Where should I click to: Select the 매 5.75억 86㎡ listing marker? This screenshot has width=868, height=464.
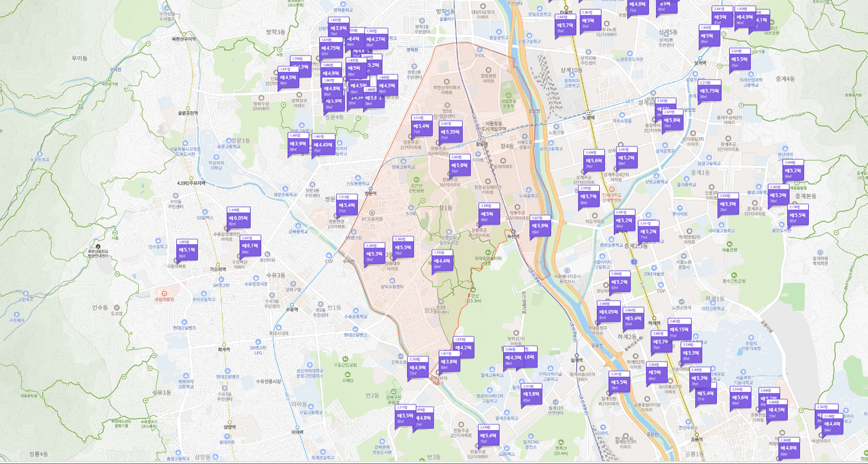710,91
